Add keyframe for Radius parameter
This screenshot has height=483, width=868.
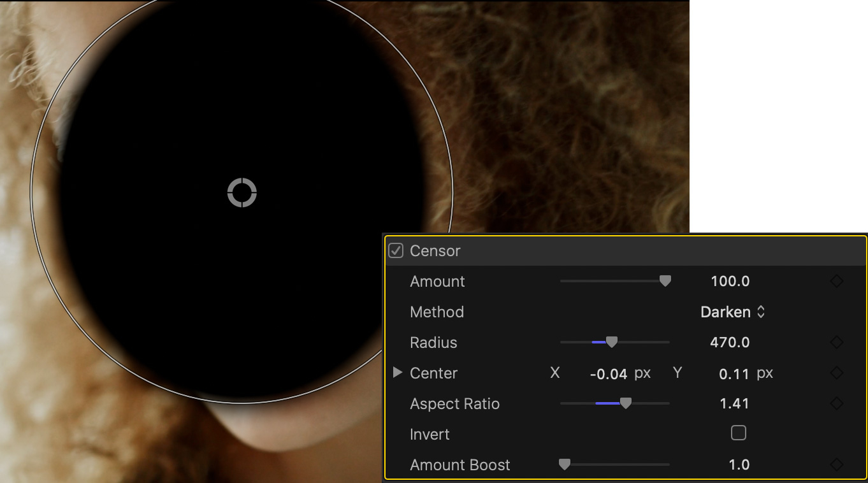point(837,342)
